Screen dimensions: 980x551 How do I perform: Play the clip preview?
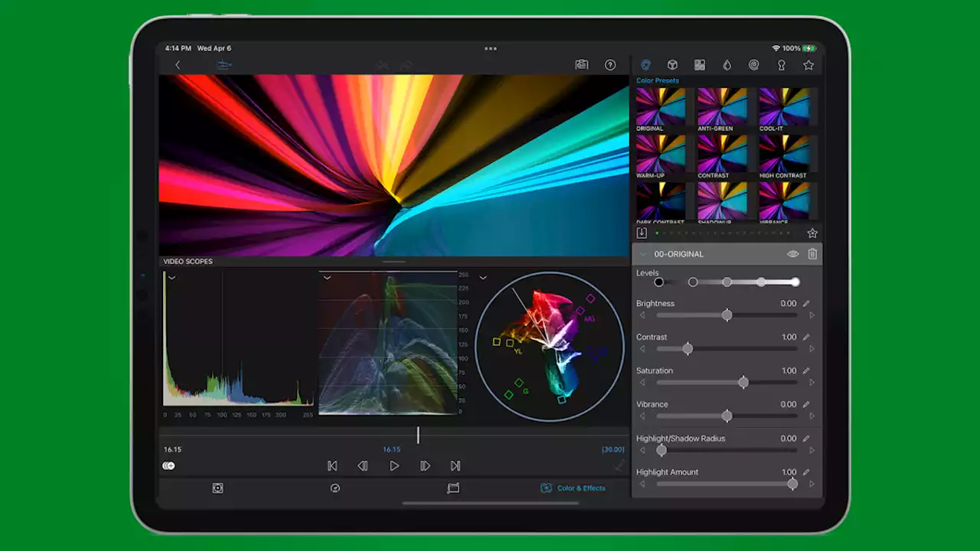tap(394, 465)
